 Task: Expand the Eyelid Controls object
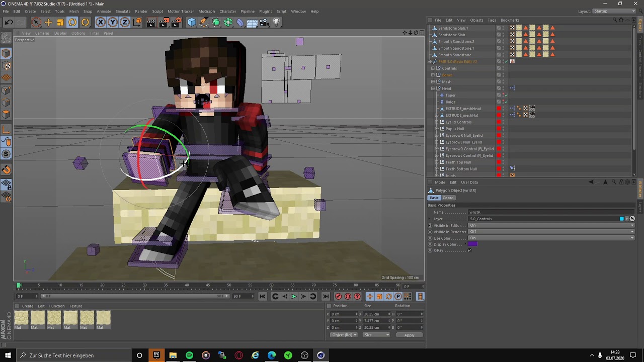[x=436, y=122]
